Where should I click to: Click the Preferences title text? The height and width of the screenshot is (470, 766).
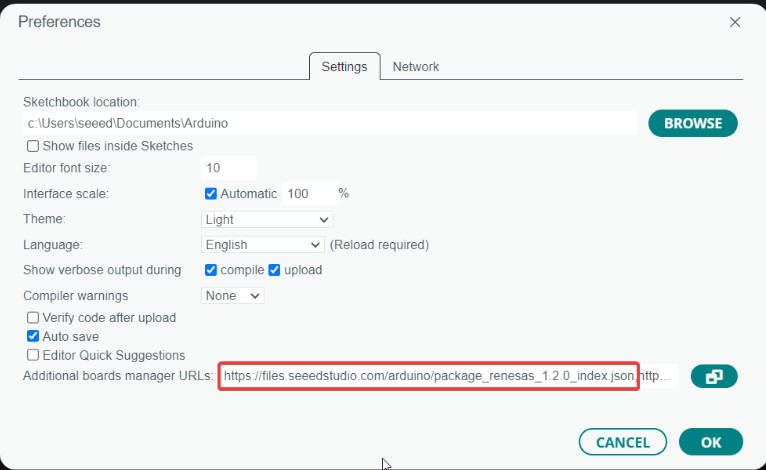pyautogui.click(x=59, y=22)
